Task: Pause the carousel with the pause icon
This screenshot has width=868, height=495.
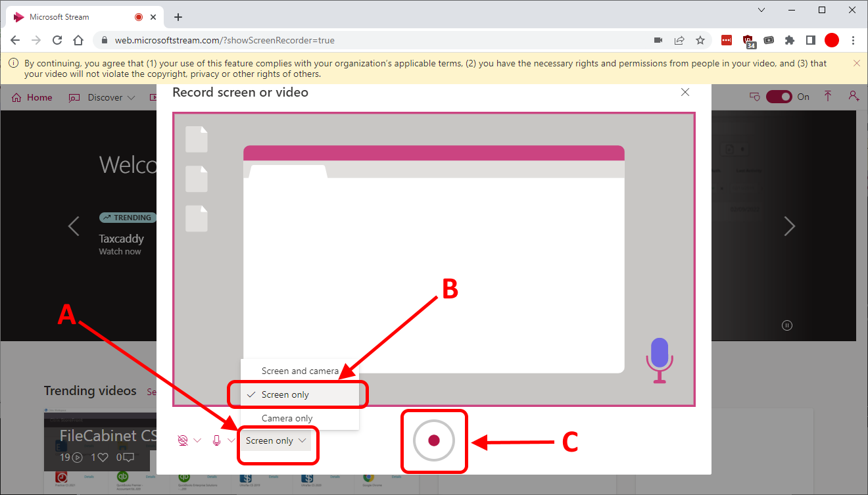Action: click(x=787, y=325)
